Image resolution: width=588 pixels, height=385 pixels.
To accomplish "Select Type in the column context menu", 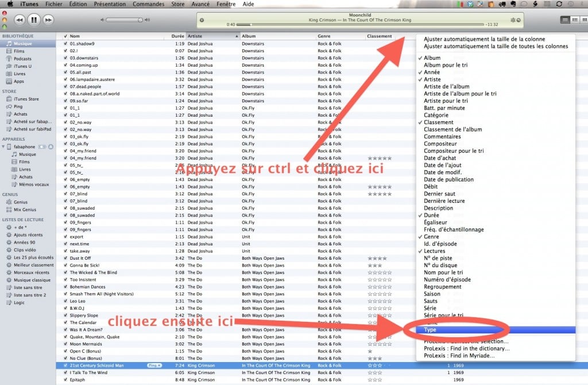I will (496, 330).
